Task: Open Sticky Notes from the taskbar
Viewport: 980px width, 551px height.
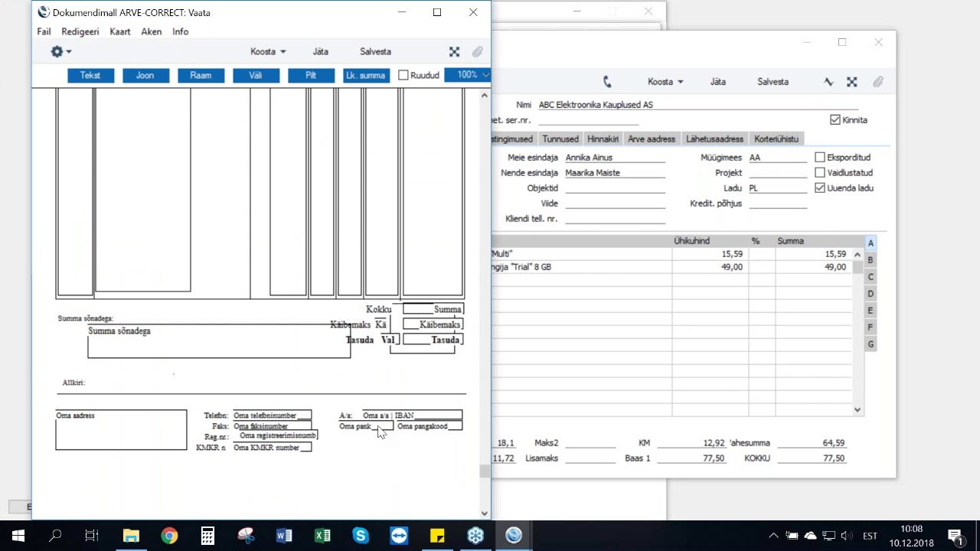Action: pos(437,536)
